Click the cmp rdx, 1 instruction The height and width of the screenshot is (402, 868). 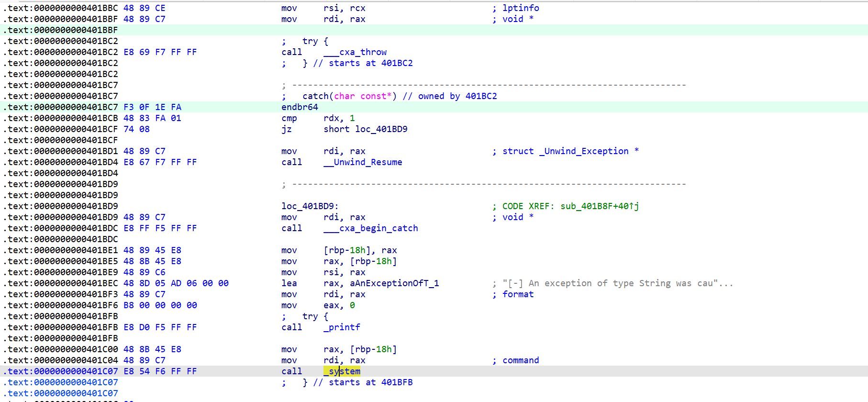(318, 118)
